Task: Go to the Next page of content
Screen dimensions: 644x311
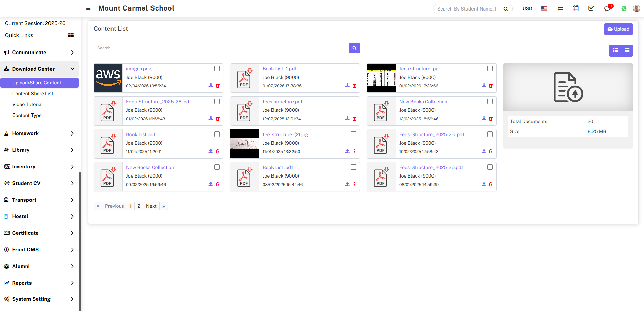Action: coord(151,206)
